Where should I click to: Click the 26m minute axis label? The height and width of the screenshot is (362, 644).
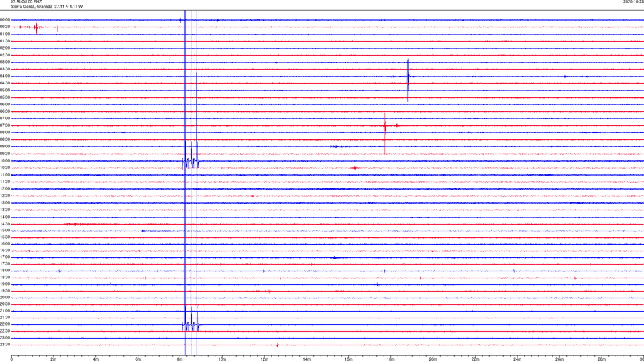(x=559, y=359)
